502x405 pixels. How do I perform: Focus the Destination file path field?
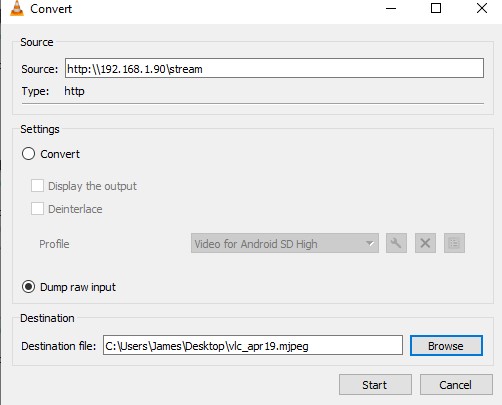point(253,345)
